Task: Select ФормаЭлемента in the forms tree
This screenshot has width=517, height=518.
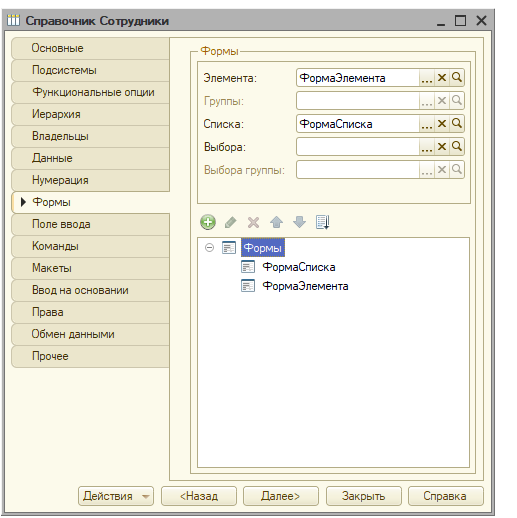Action: click(x=305, y=286)
